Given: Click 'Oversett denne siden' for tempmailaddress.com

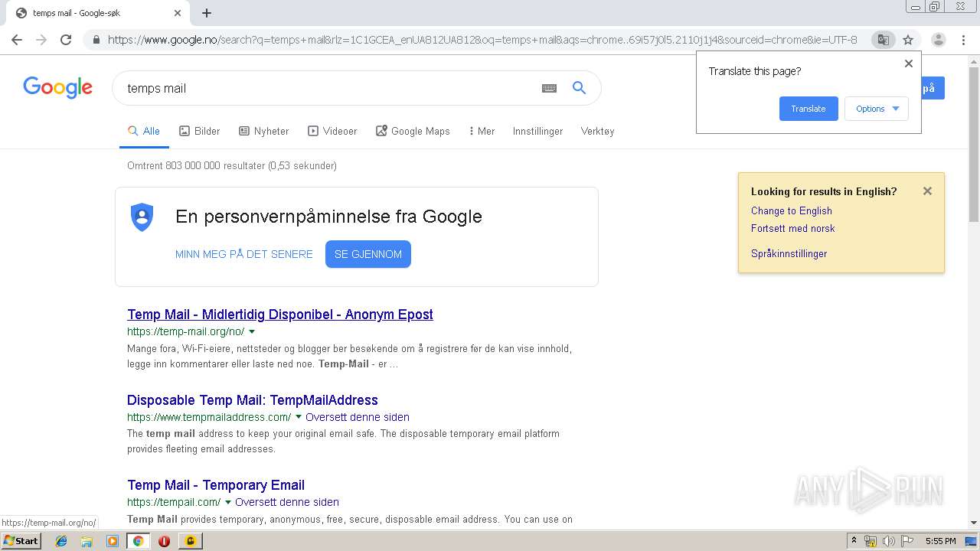Looking at the screenshot, I should click(x=358, y=417).
